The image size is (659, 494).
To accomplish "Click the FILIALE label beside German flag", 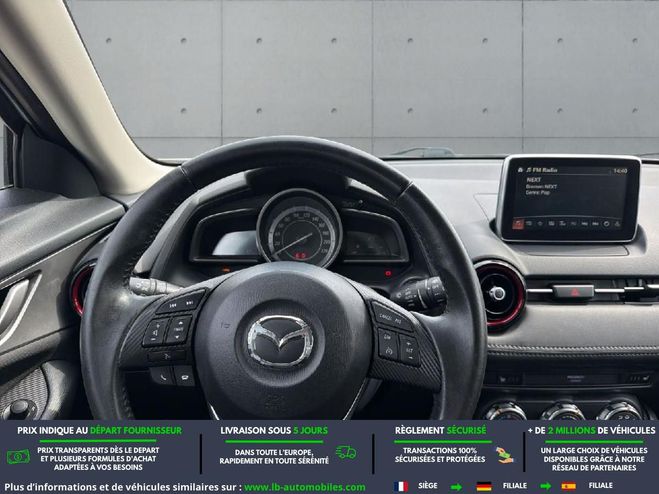I will click(515, 486).
